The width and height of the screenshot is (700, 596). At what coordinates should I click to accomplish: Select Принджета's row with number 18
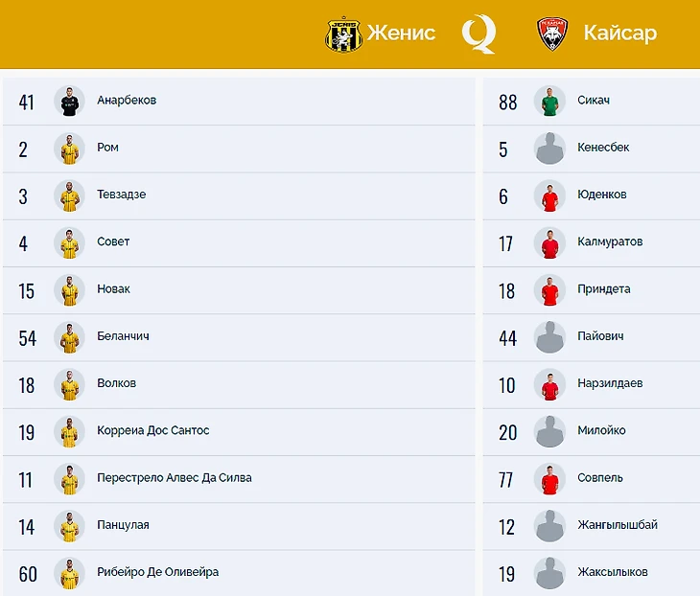point(591,290)
